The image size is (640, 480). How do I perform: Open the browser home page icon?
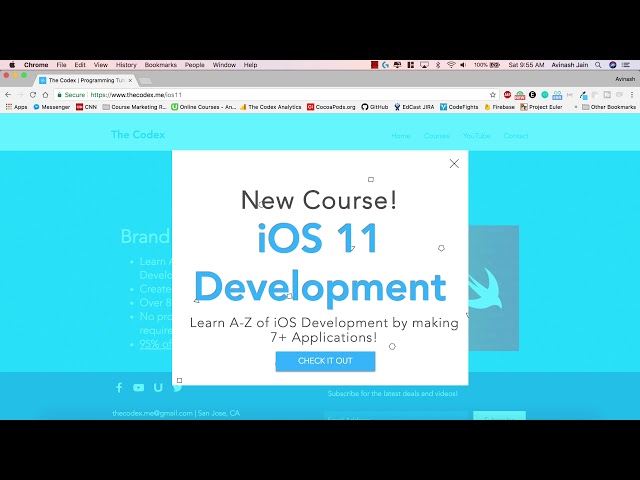pos(45,95)
